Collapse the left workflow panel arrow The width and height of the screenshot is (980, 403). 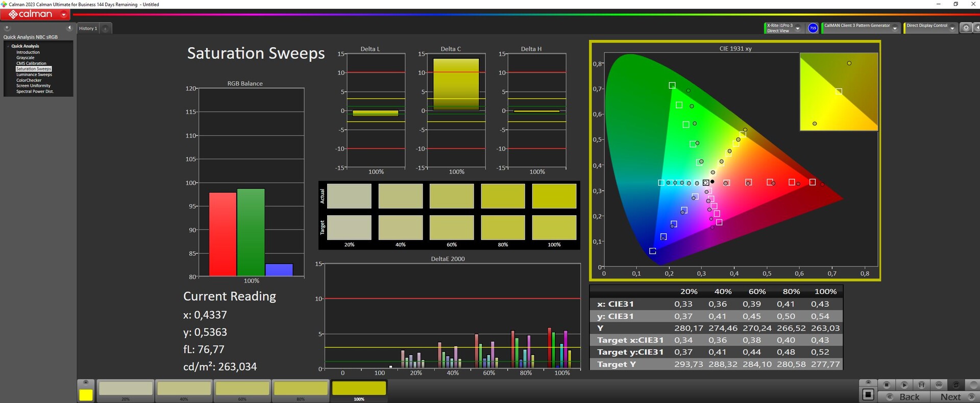tap(69, 28)
